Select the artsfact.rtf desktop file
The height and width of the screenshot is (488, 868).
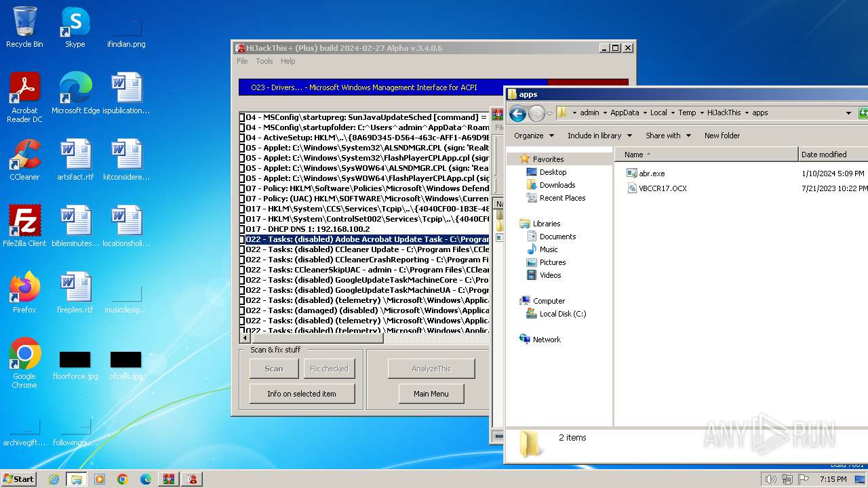75,160
